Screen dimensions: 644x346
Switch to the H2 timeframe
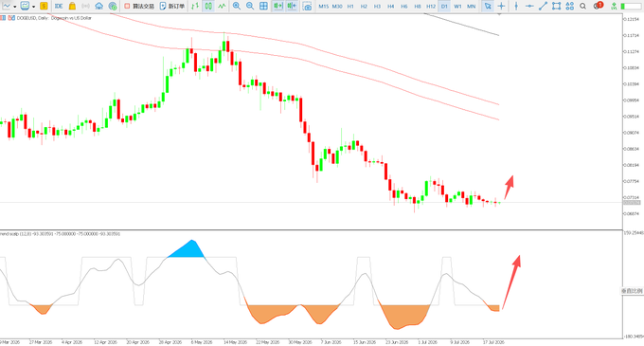point(364,7)
